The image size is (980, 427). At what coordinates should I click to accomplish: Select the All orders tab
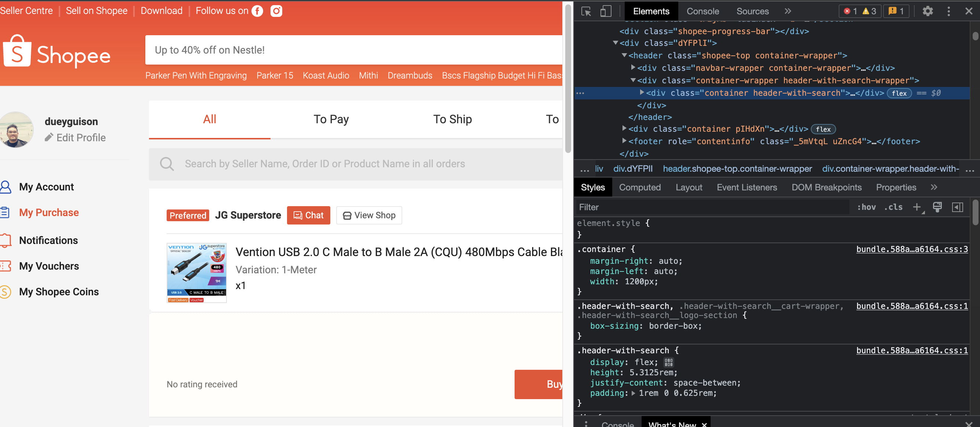point(210,119)
